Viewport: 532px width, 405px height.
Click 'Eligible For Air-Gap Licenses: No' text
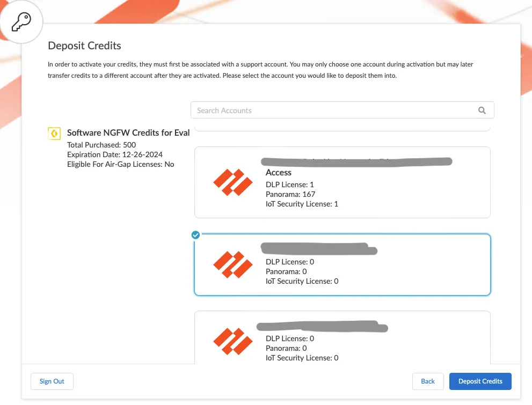[x=120, y=164]
